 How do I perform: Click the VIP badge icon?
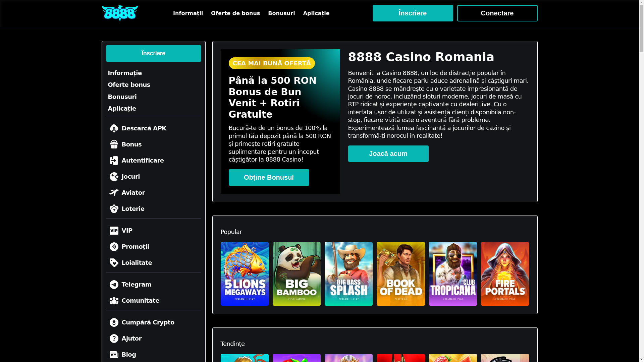point(114,231)
